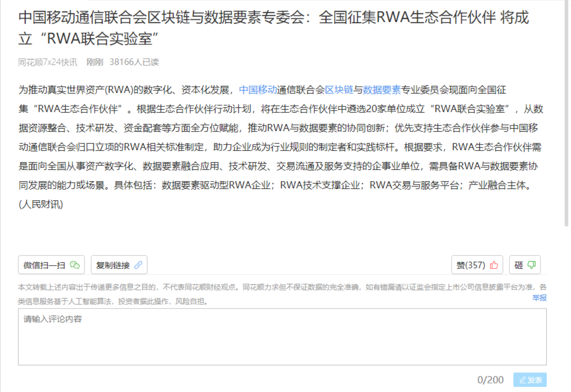Click the article headline about RWA联合实验室
Viewport: 571px width, 392px height.
click(x=274, y=28)
